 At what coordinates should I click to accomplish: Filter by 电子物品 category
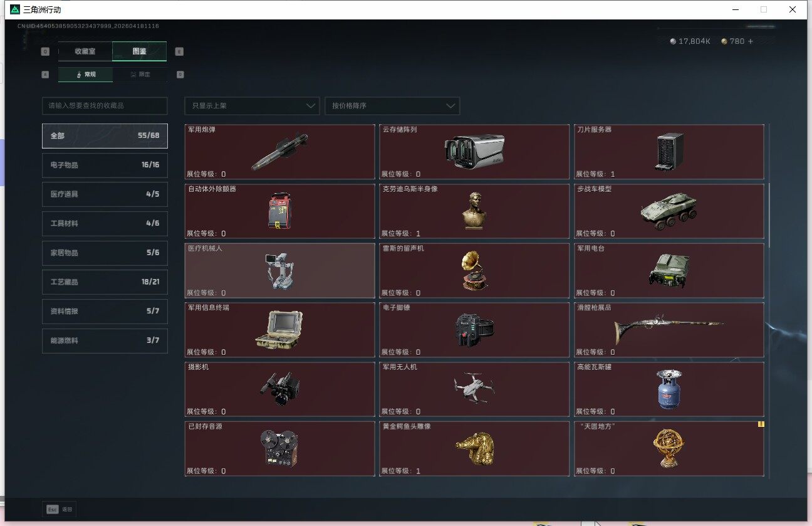click(x=105, y=165)
